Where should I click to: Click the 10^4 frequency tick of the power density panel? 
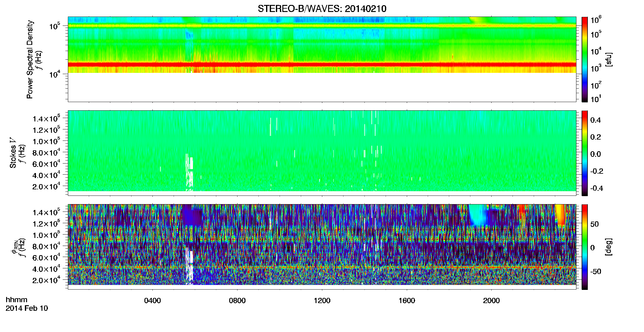[x=54, y=74]
